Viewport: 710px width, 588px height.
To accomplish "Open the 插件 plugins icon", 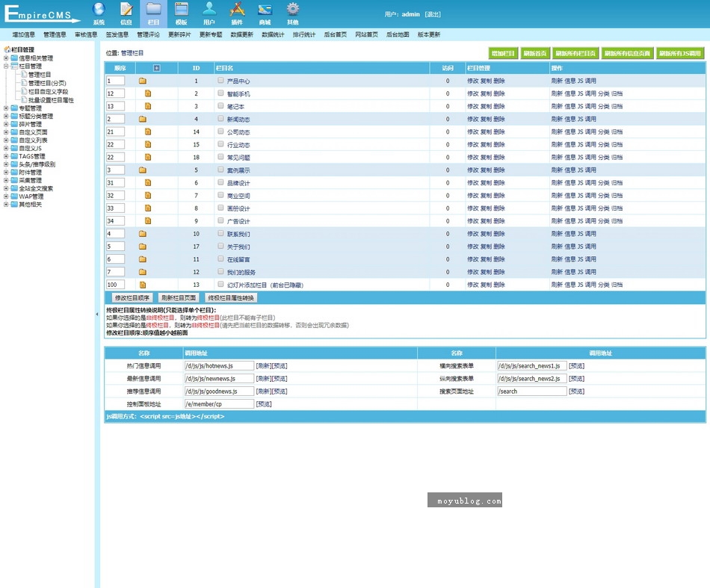I will click(x=237, y=9).
